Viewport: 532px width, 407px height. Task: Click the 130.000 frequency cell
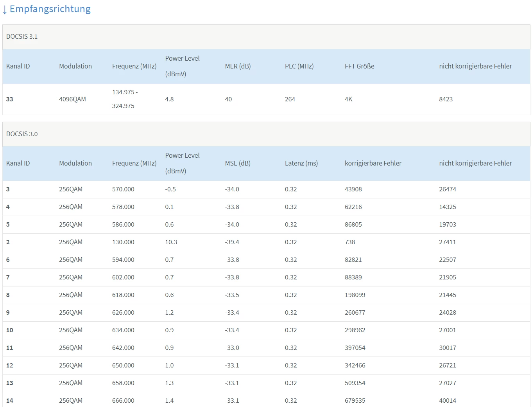[x=123, y=242]
